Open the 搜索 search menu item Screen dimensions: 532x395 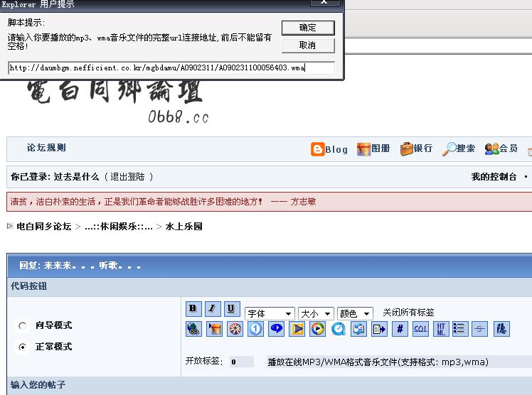point(459,148)
